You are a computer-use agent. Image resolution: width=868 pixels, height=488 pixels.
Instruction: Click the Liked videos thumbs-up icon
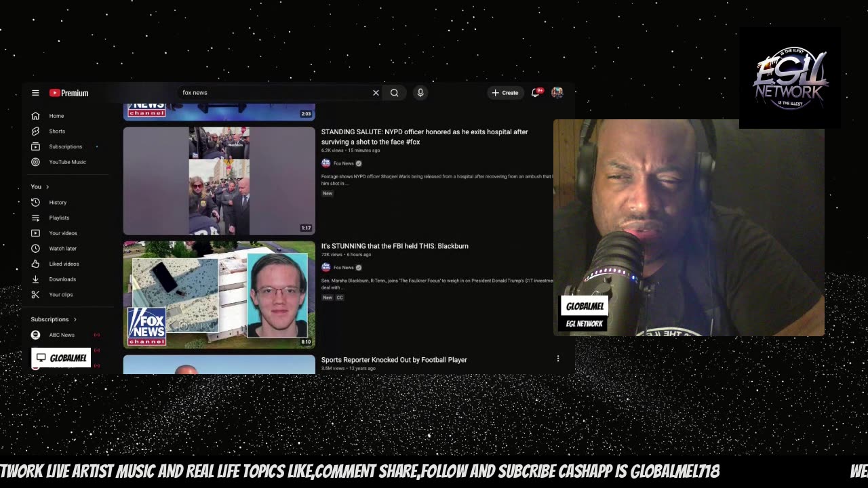pyautogui.click(x=35, y=264)
